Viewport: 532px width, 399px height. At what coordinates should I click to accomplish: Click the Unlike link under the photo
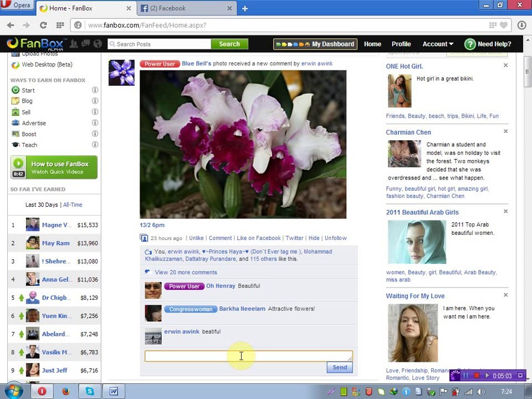point(196,238)
